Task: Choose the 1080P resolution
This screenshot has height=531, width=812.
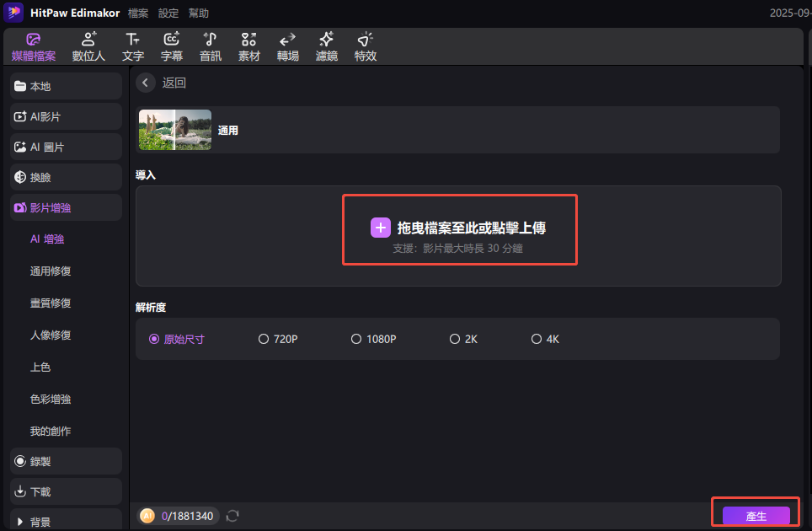Action: point(373,338)
